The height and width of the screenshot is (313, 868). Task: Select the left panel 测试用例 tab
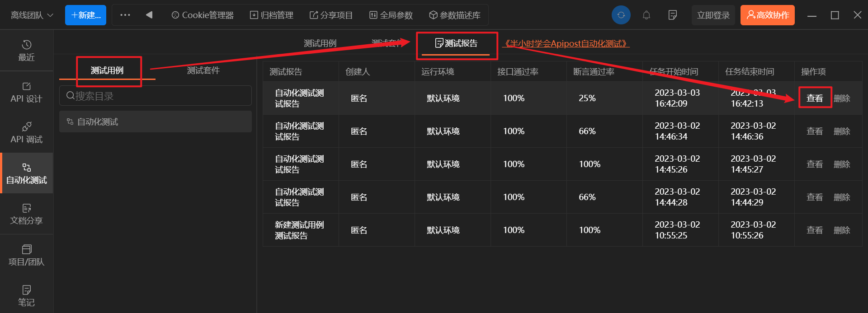click(x=107, y=70)
